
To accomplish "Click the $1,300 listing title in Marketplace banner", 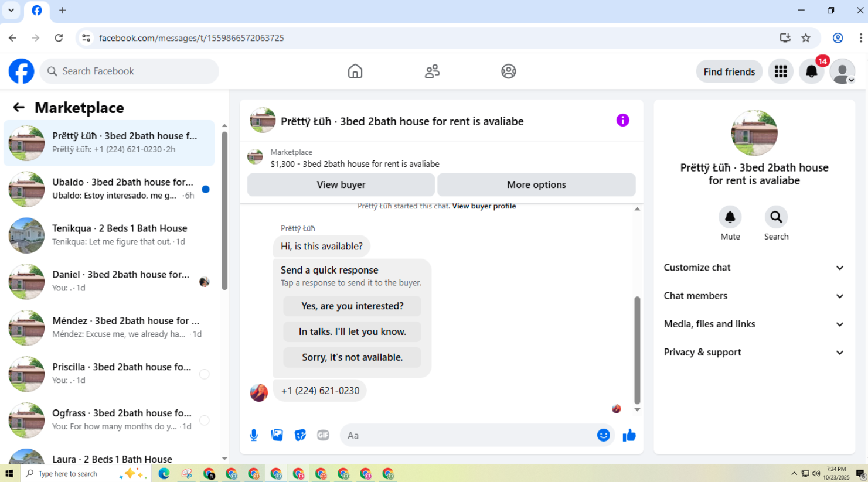I will (x=355, y=164).
